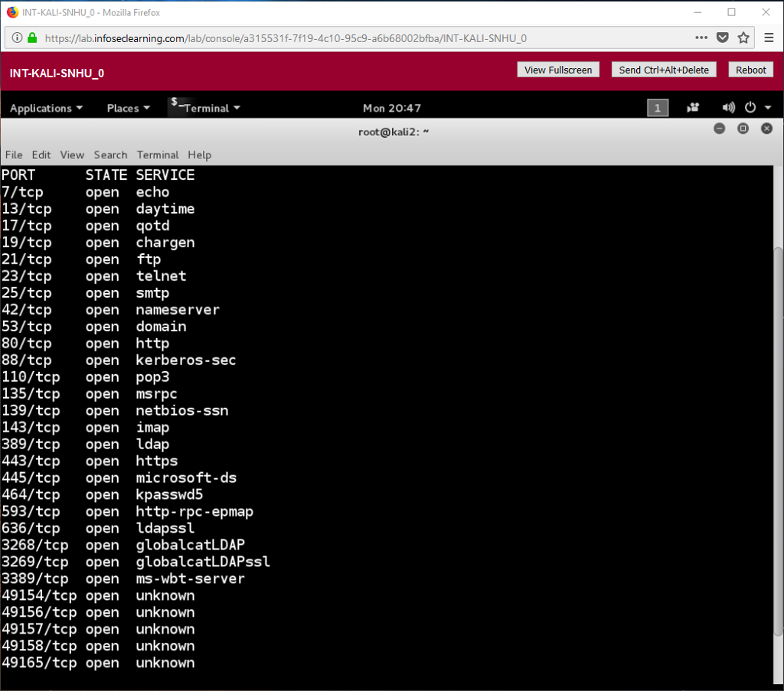Click the screen recorder camera icon

coord(693,107)
